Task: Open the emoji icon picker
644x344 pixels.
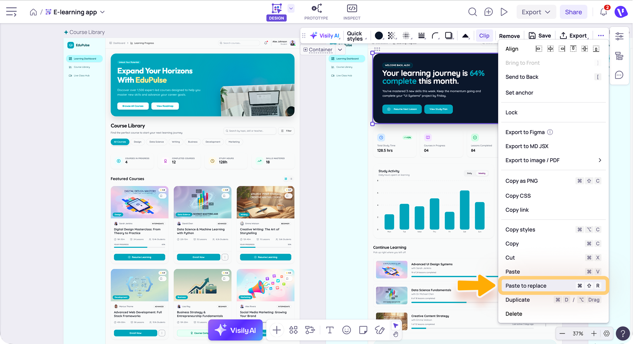Action: [x=346, y=330]
